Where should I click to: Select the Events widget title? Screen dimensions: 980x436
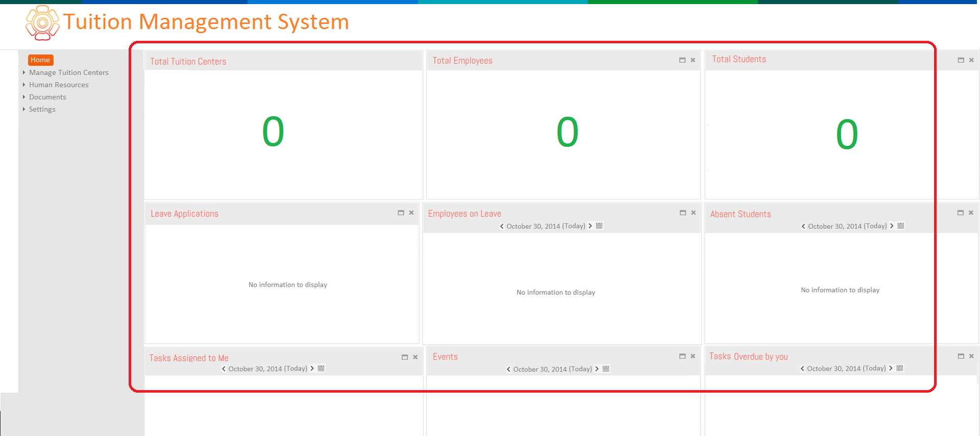pos(445,357)
